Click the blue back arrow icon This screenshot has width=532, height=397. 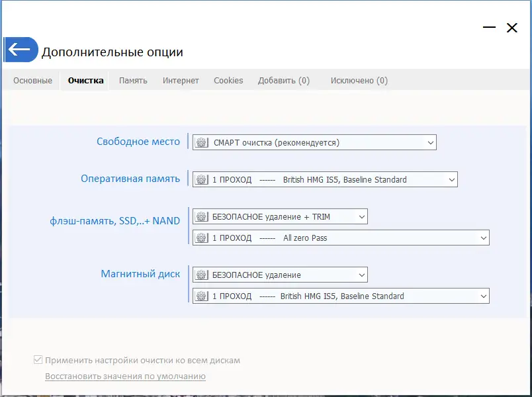pos(21,49)
